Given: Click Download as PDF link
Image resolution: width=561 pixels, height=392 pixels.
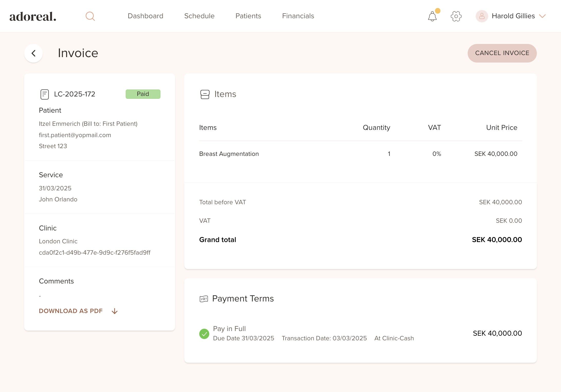Looking at the screenshot, I should tap(71, 311).
